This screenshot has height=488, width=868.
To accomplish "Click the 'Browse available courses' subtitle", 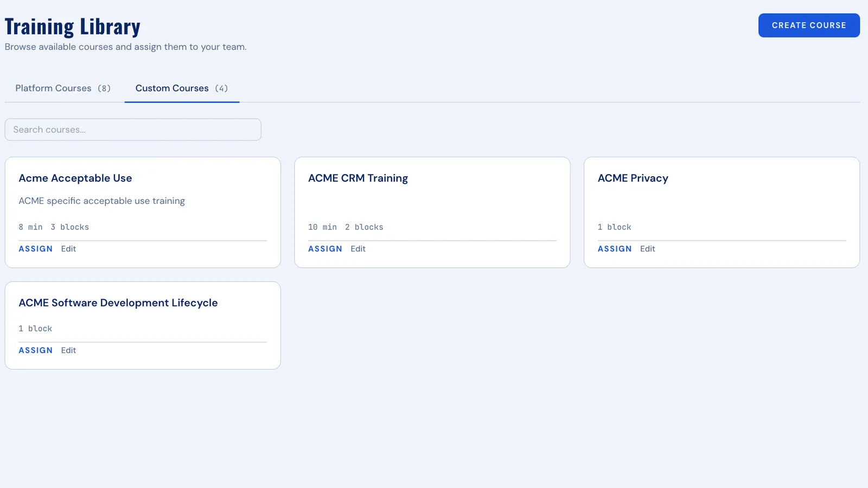I will [126, 47].
